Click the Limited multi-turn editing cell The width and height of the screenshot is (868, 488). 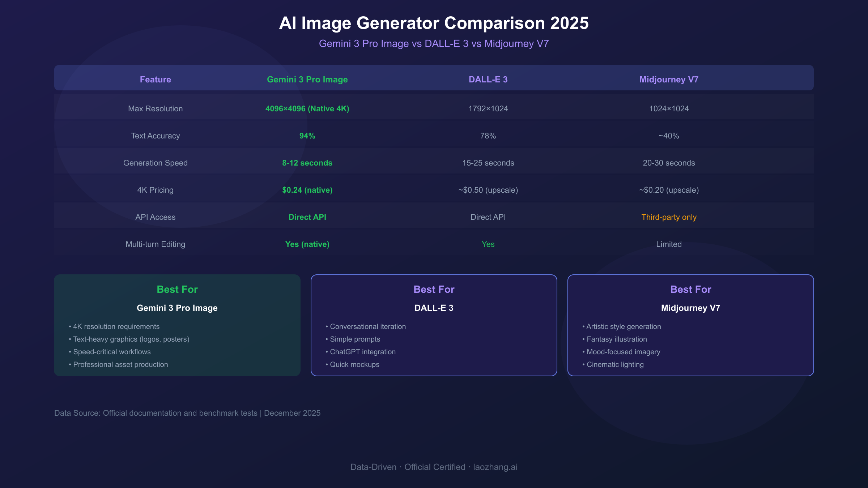pyautogui.click(x=669, y=244)
